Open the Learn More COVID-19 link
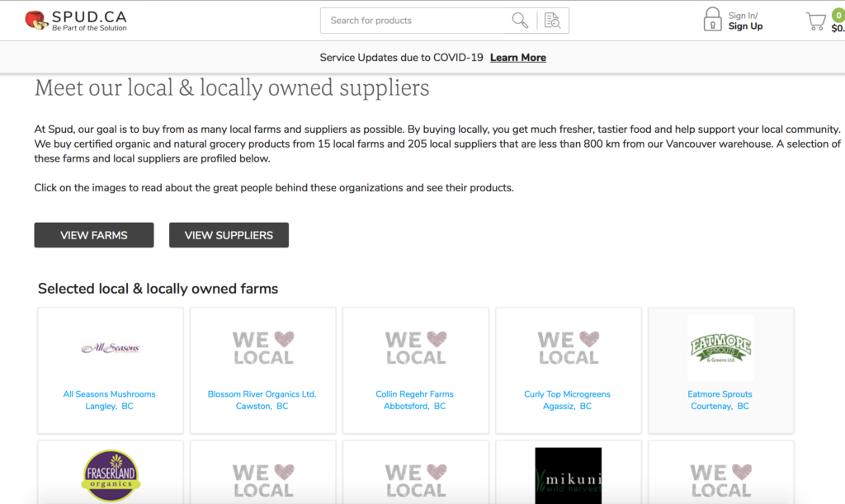This screenshot has width=845, height=504. 517,58
